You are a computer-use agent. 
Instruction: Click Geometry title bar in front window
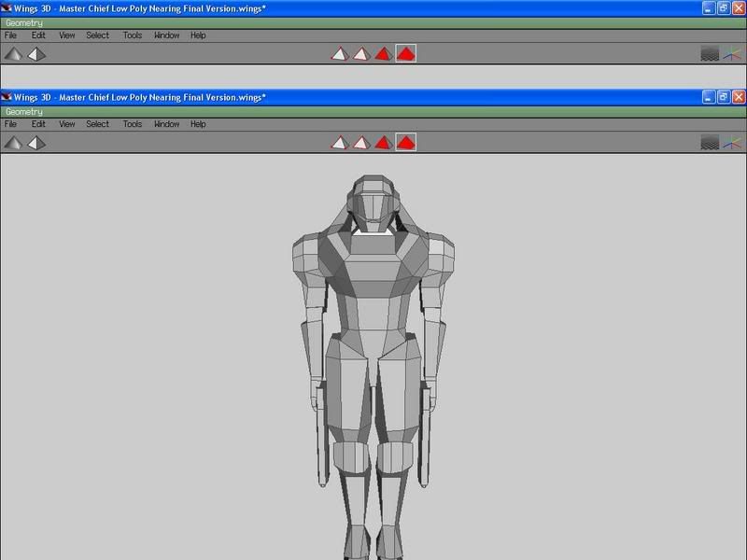[373, 112]
